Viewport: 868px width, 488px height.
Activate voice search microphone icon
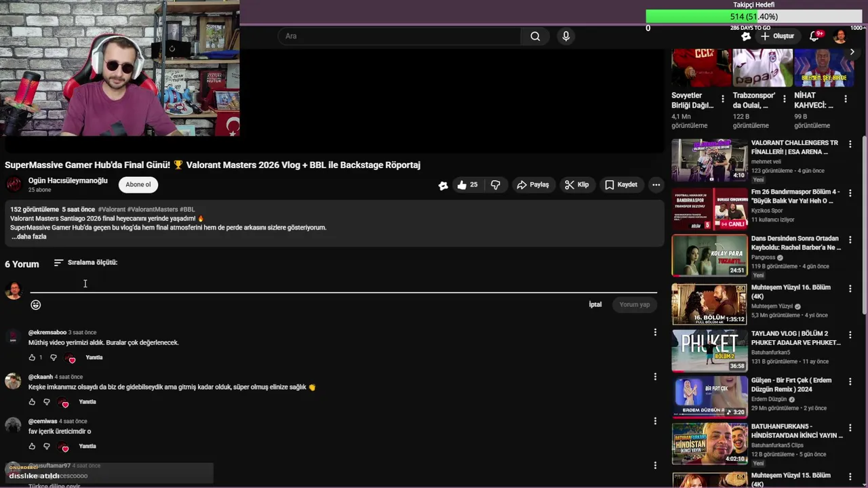pyautogui.click(x=566, y=36)
